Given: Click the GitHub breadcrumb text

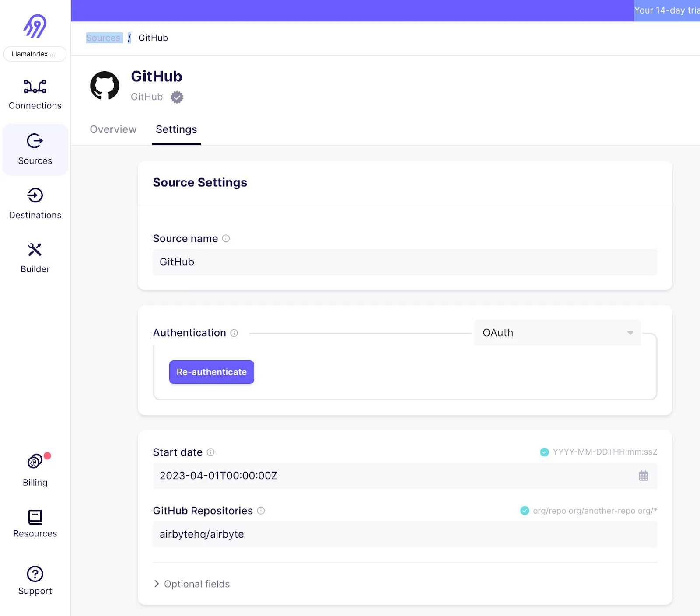Looking at the screenshot, I should tap(153, 38).
